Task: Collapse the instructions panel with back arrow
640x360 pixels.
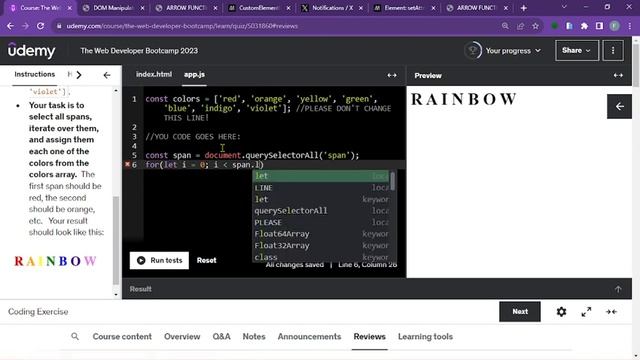Action: click(107, 75)
